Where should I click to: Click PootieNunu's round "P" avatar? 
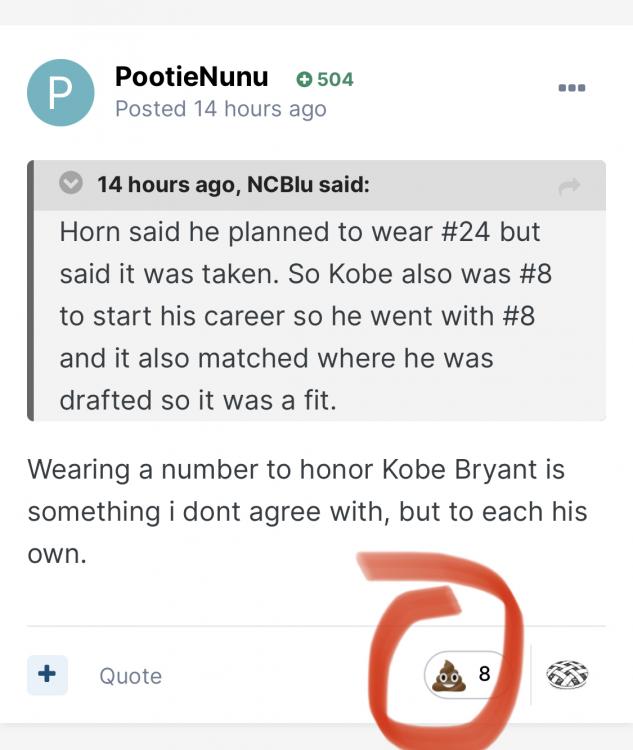pyautogui.click(x=61, y=93)
